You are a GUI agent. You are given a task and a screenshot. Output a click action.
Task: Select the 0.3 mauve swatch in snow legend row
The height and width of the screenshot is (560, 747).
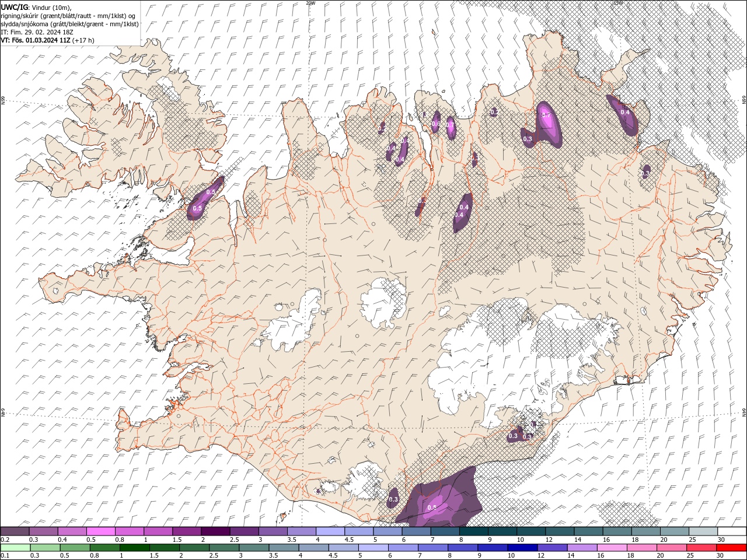pyautogui.click(x=44, y=531)
